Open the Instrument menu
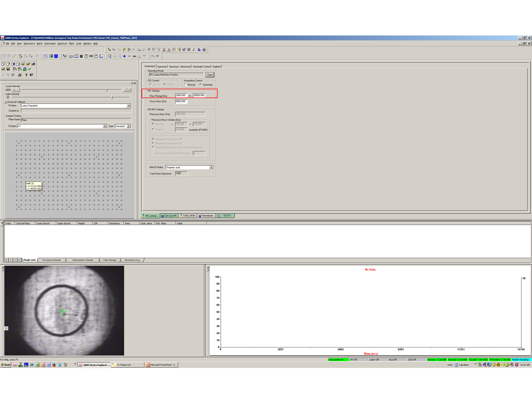The height and width of the screenshot is (399, 532). [50, 44]
